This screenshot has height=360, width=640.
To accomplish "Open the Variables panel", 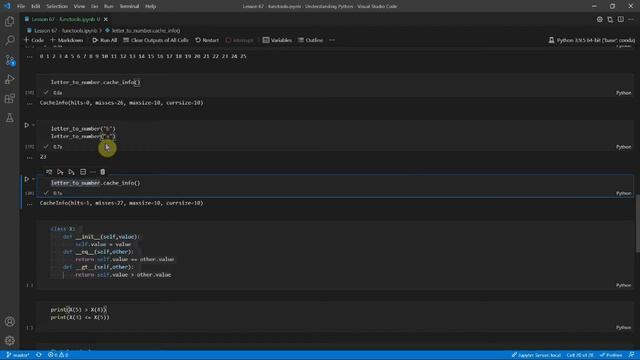I will [x=278, y=40].
